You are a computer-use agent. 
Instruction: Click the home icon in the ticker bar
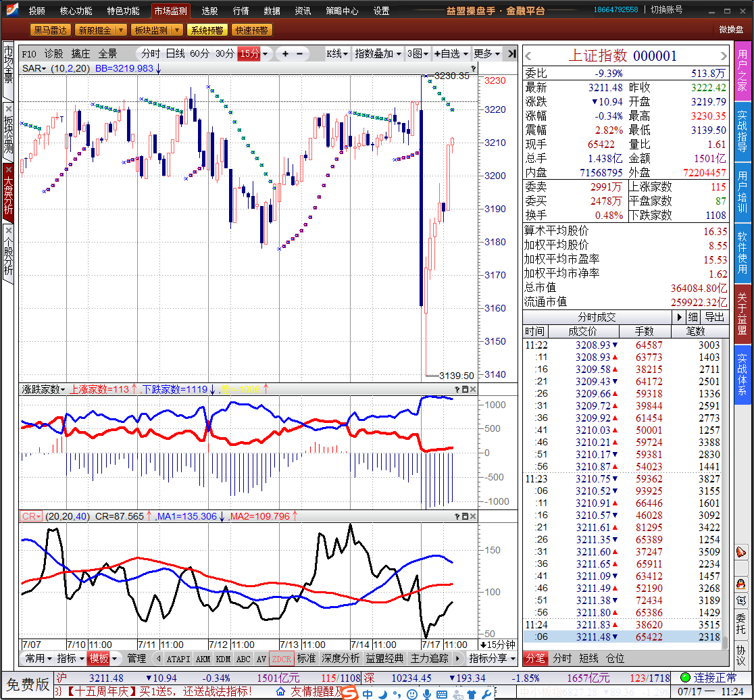coord(281,691)
